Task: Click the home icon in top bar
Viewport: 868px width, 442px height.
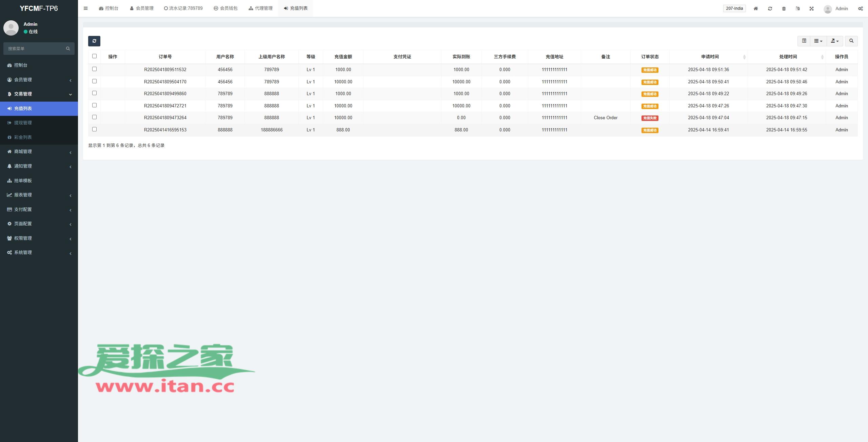Action: 756,8
